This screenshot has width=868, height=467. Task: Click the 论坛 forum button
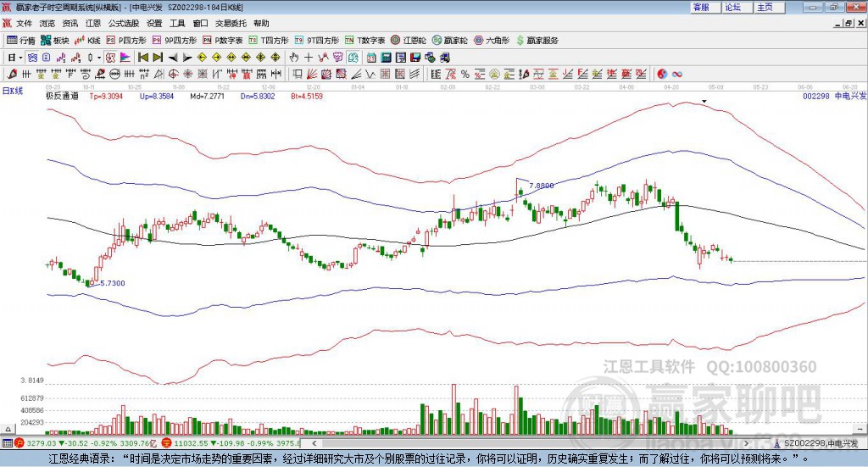click(737, 7)
